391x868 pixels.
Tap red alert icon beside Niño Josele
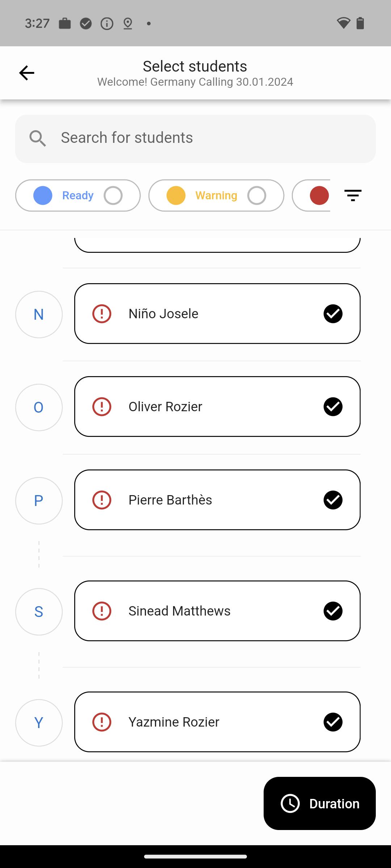[102, 314]
